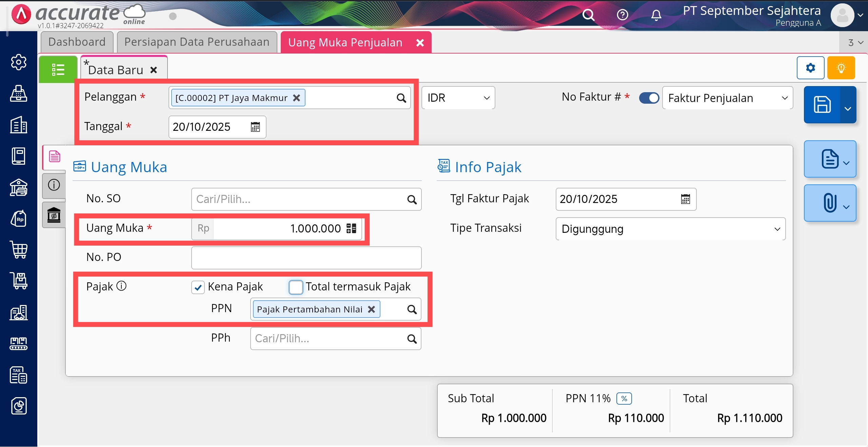The height and width of the screenshot is (447, 868).
Task: Open the Persiapan Data Perusahaan tab
Action: (x=197, y=42)
